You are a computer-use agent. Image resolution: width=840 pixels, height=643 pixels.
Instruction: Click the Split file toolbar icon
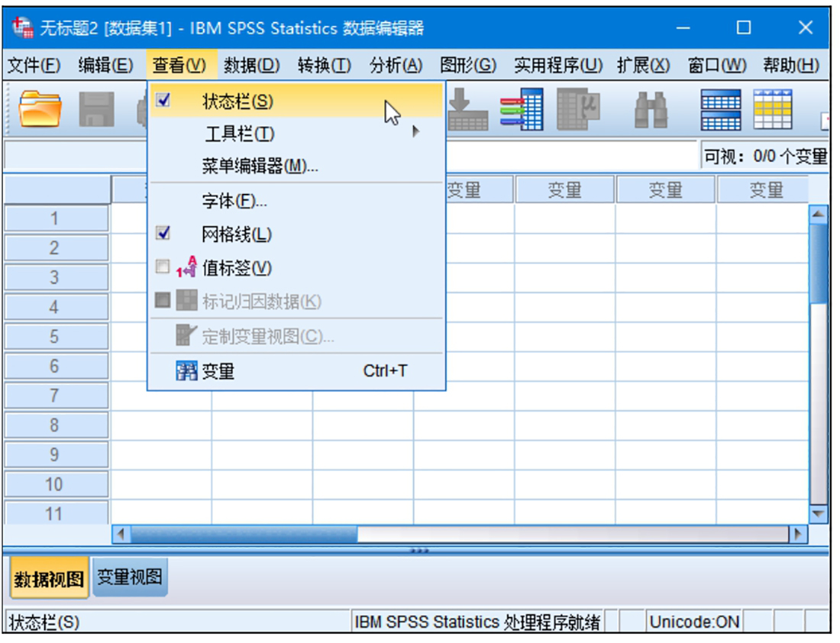click(522, 109)
